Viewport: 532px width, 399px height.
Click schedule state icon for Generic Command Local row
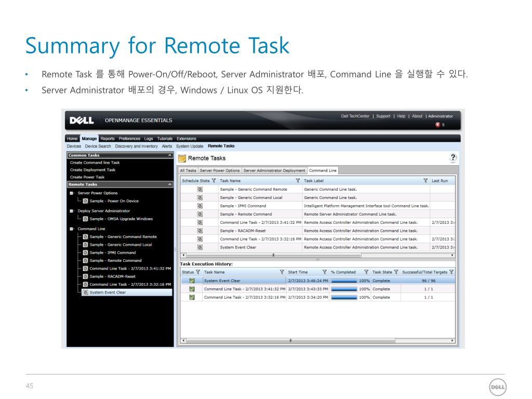[x=200, y=197]
